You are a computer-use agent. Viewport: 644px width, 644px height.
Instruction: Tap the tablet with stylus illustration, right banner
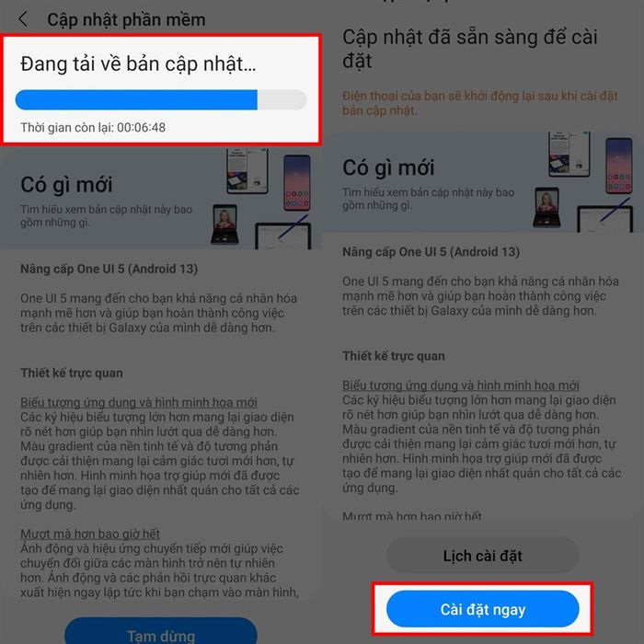[x=605, y=216]
